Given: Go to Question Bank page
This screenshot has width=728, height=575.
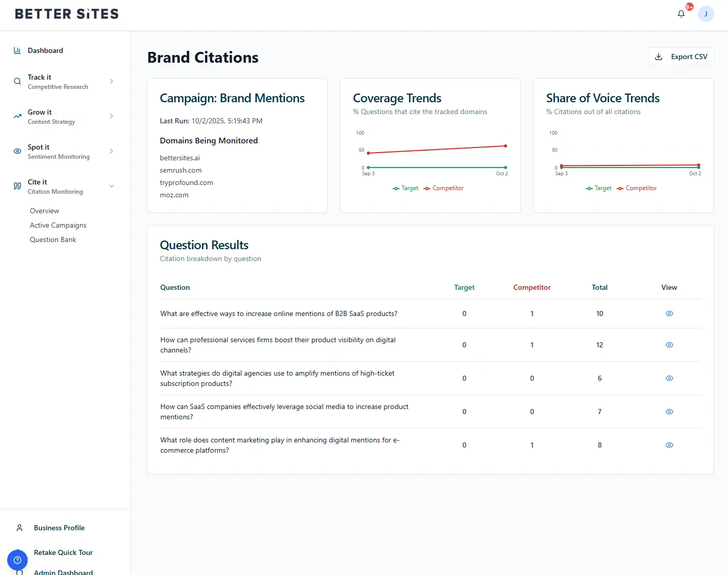Looking at the screenshot, I should click(53, 239).
